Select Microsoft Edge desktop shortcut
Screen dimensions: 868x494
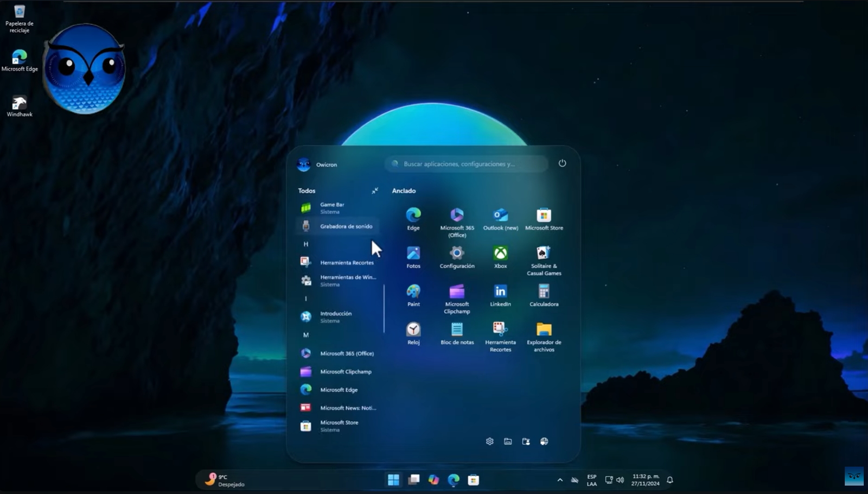point(20,60)
